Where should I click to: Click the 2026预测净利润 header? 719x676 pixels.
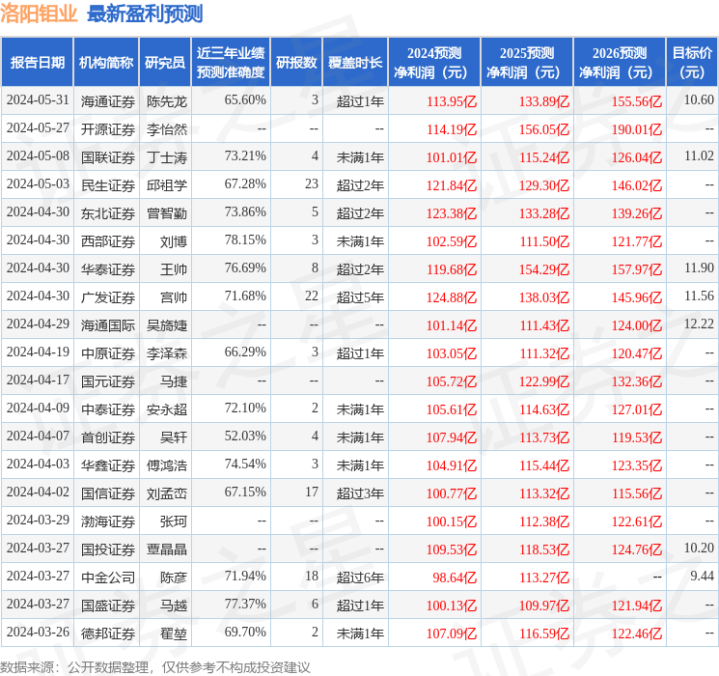pyautogui.click(x=619, y=62)
